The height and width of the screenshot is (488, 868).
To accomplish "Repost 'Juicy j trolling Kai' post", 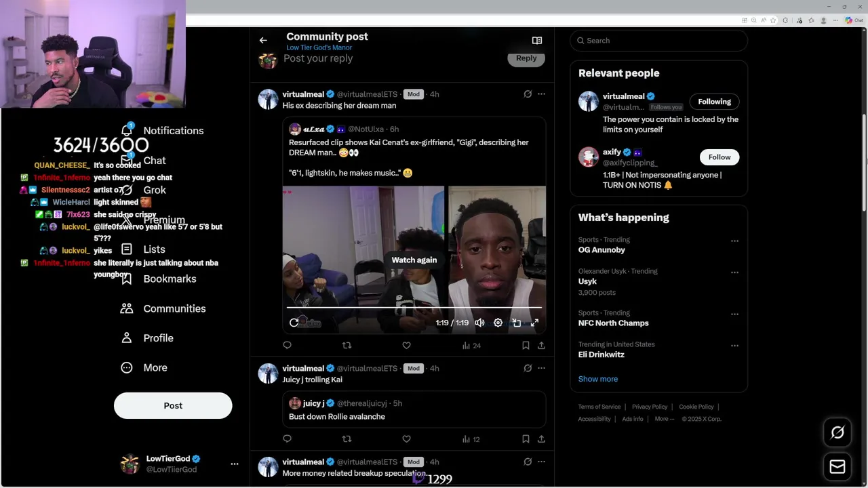I will [347, 439].
